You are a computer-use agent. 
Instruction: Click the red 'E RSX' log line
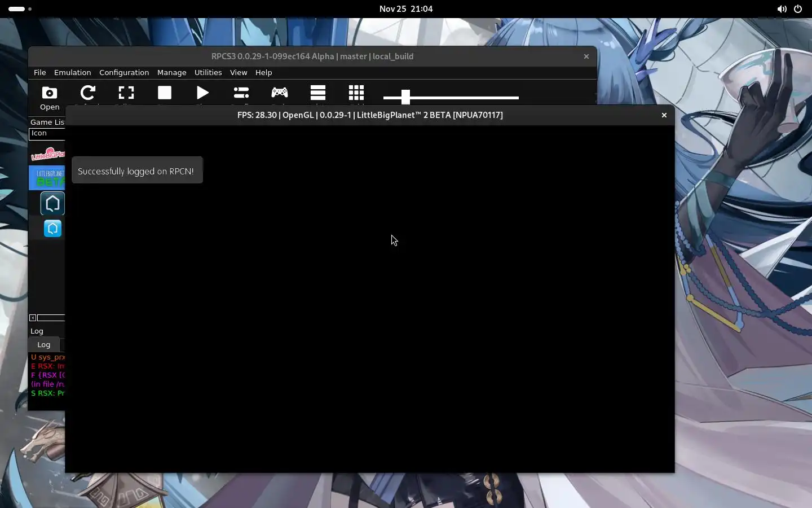coord(47,366)
